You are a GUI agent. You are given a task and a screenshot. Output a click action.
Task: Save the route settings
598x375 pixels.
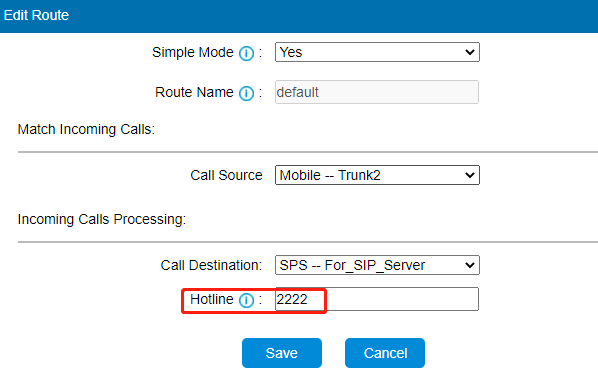click(x=282, y=353)
